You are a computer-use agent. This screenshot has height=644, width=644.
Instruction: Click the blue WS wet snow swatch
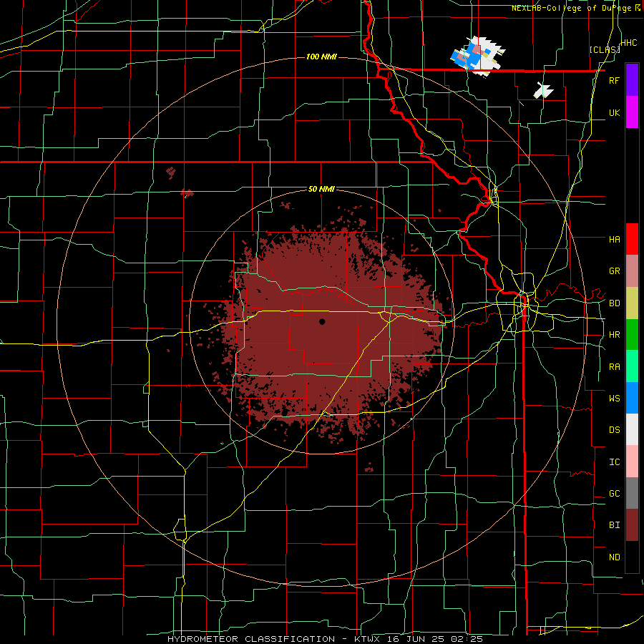click(632, 398)
